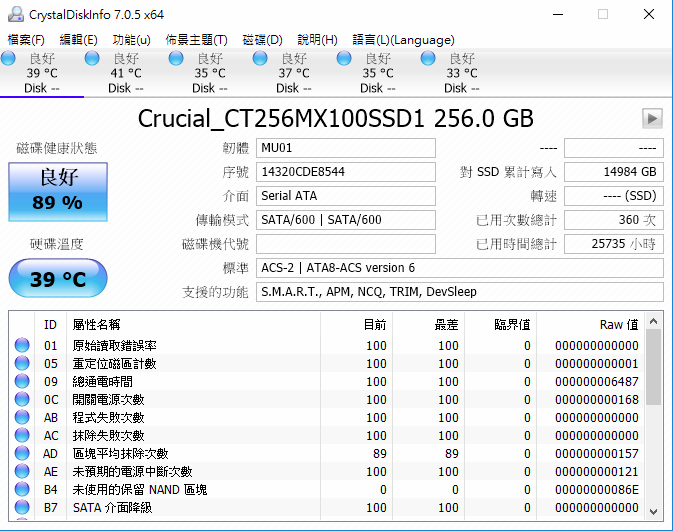
Task: Click status orb of 39 °C disk
Action: click(8, 58)
